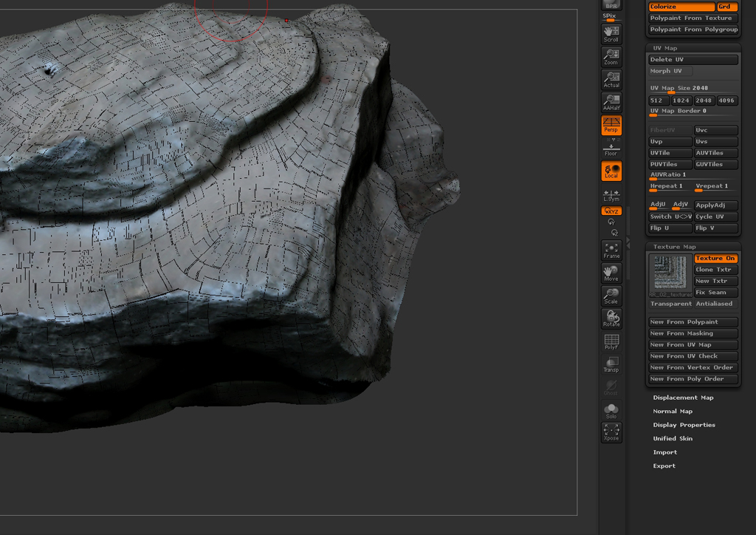
Task: Click the AAHalf icon
Action: click(x=611, y=102)
